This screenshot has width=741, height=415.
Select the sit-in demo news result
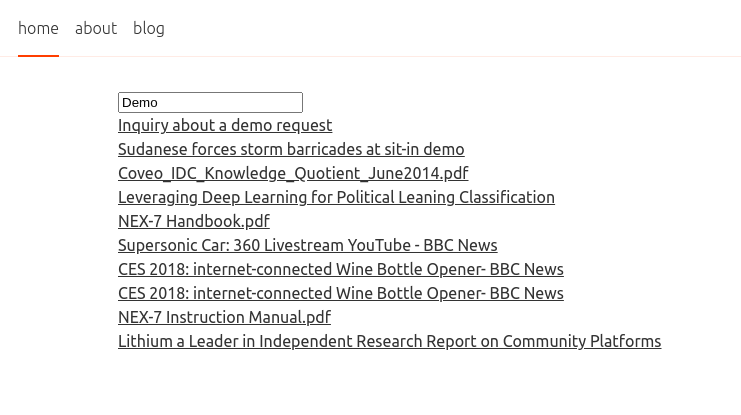click(291, 149)
